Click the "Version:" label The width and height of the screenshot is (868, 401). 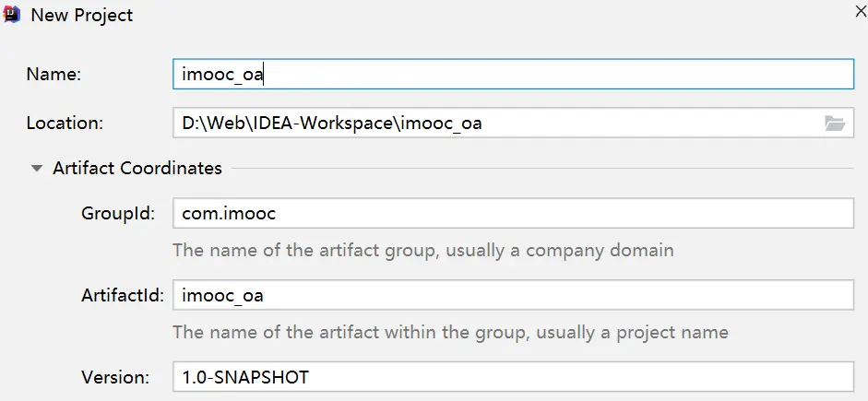[x=115, y=376]
